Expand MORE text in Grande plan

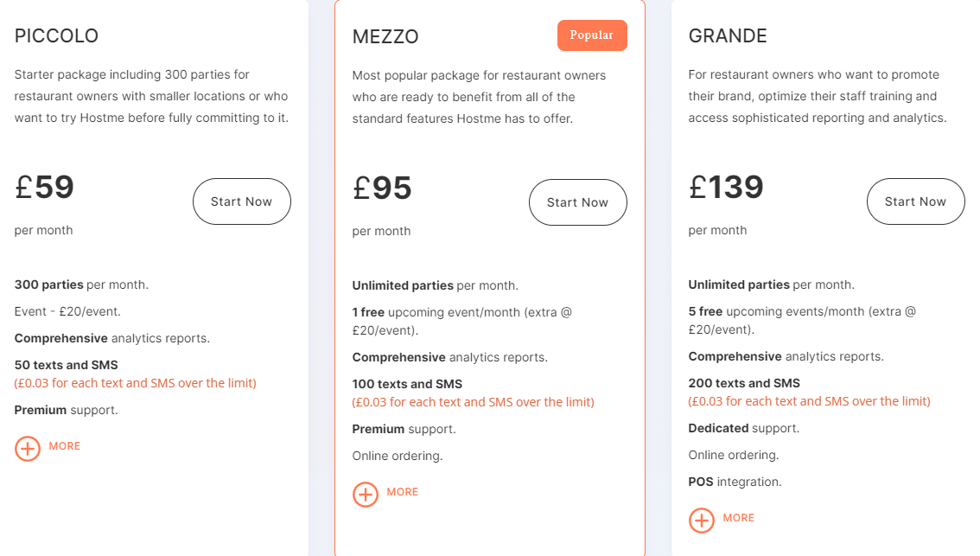tap(739, 517)
